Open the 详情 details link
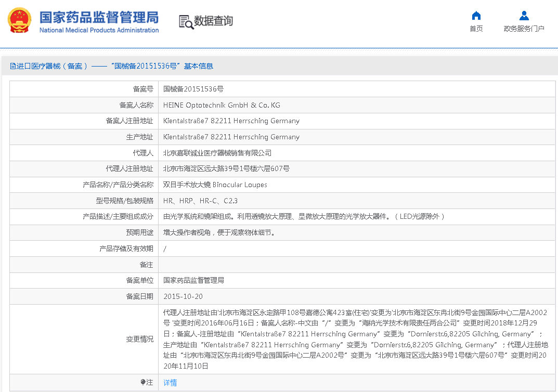This screenshot has width=558, height=392. click(170, 383)
